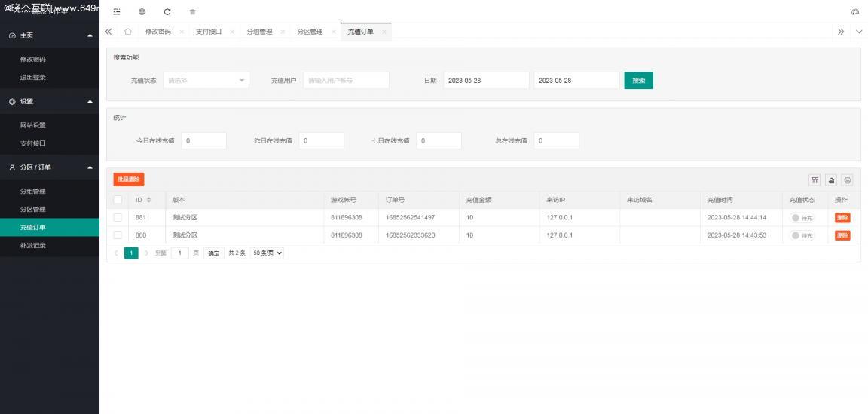
Task: Open the 50 条/页 page size dropdown
Action: [x=267, y=253]
